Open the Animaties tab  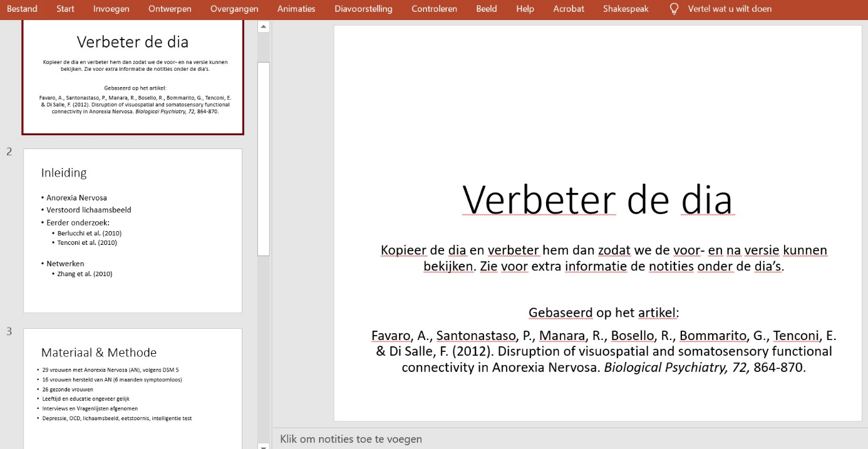[x=296, y=9]
